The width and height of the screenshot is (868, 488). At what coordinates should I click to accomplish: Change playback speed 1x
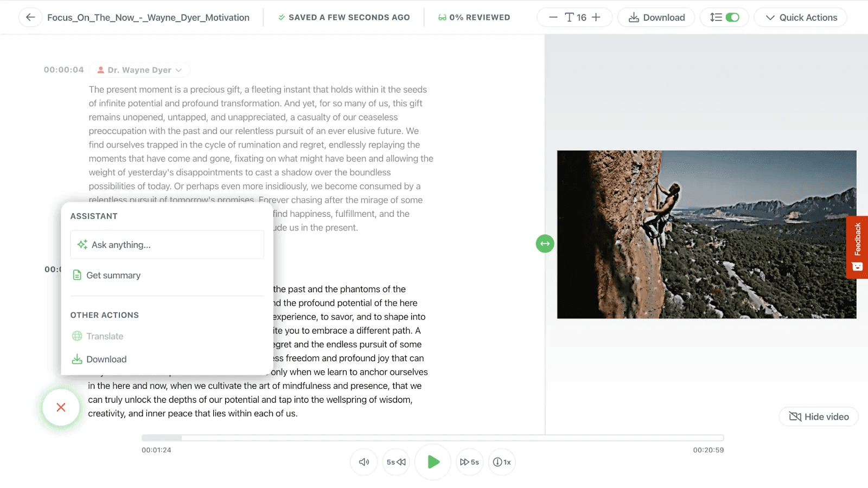point(502,462)
